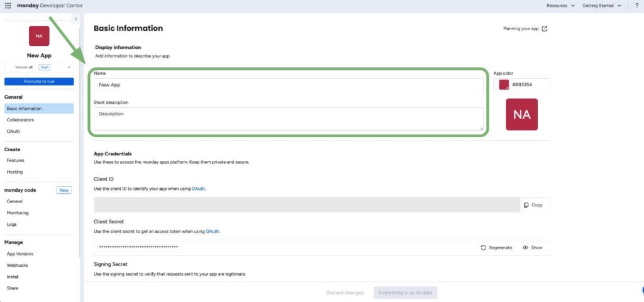Image resolution: width=644 pixels, height=302 pixels.
Task: Click the New badge beside monday code
Action: coord(64,190)
